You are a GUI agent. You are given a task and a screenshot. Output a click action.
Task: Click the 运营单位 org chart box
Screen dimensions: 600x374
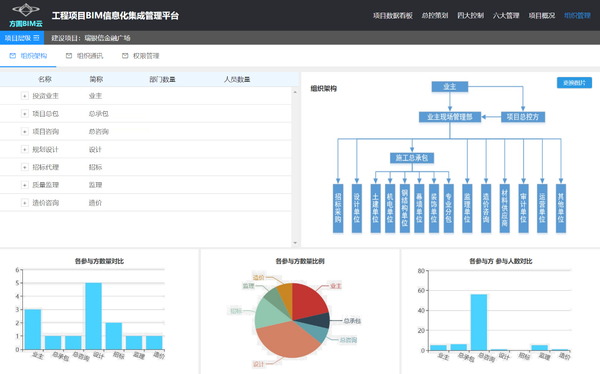point(542,208)
